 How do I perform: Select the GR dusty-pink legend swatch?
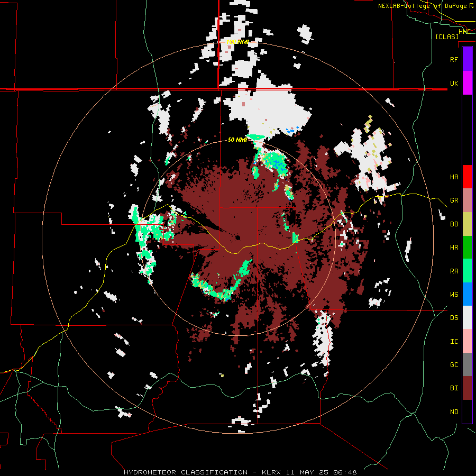pos(467,200)
